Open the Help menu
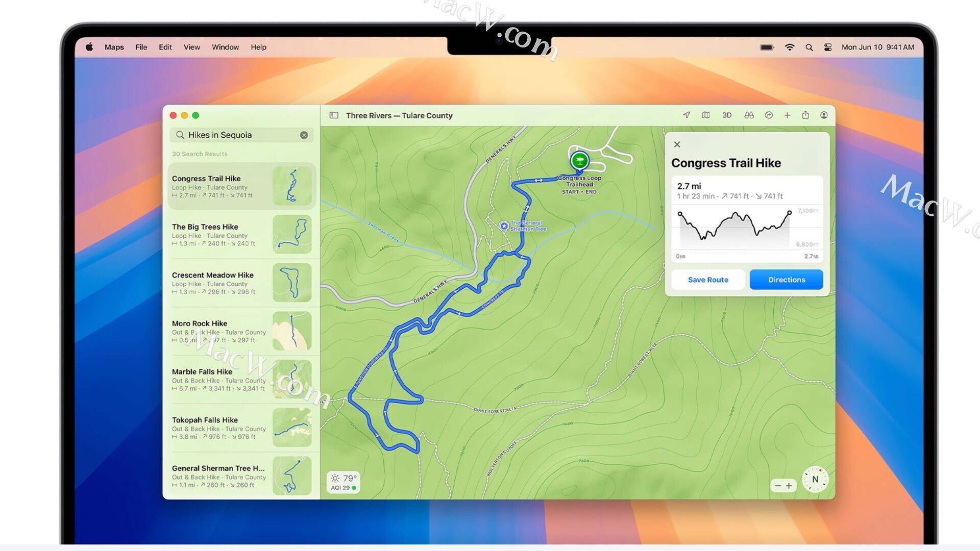980x551 pixels. point(259,47)
